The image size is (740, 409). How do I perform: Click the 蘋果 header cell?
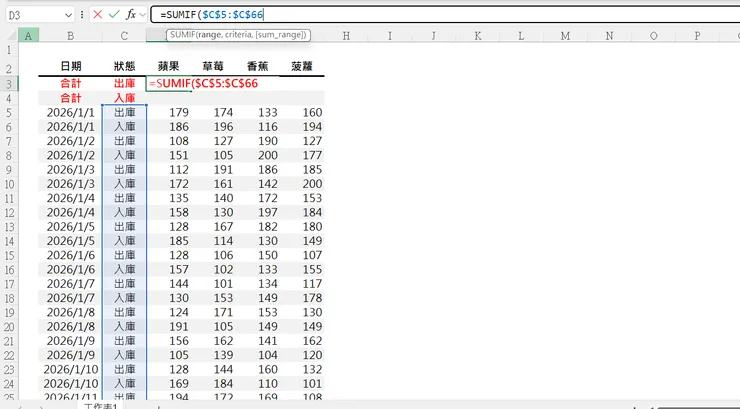[168, 67]
